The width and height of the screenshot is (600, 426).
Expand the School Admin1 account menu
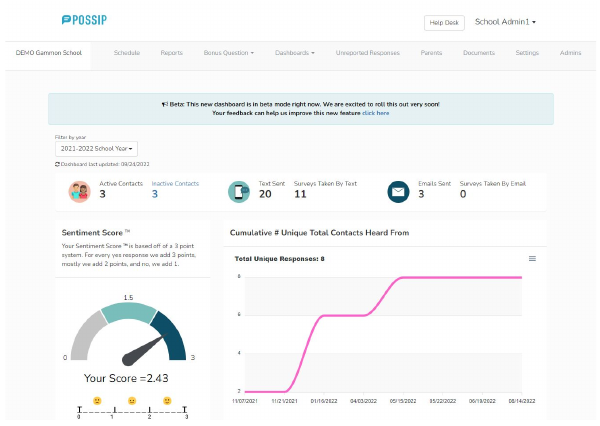tap(505, 22)
